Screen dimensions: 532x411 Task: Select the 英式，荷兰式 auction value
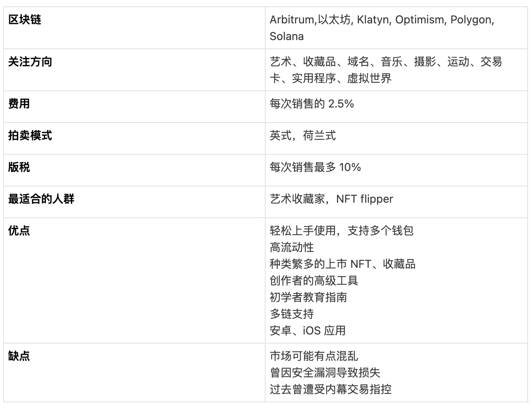point(303,136)
